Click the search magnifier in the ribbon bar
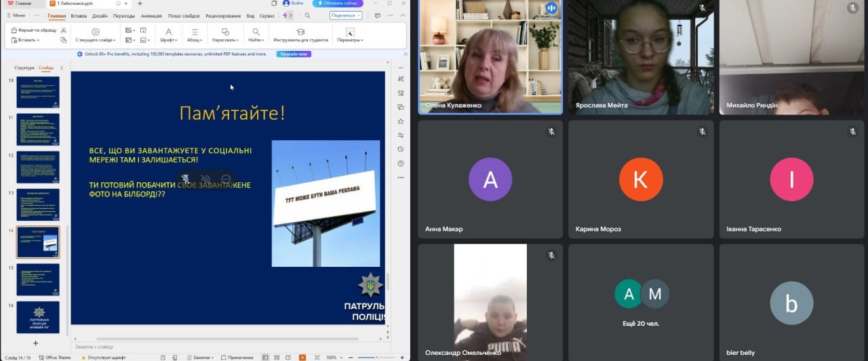The width and height of the screenshot is (868, 361). click(308, 16)
